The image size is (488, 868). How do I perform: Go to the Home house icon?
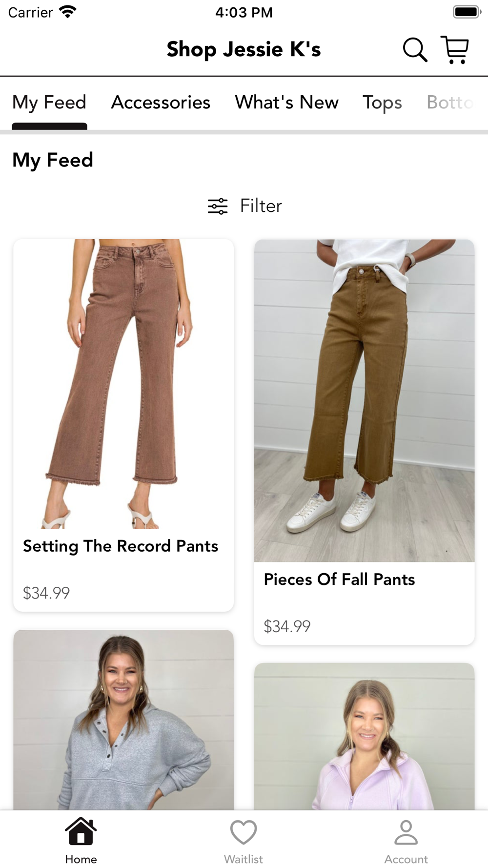pyautogui.click(x=81, y=831)
